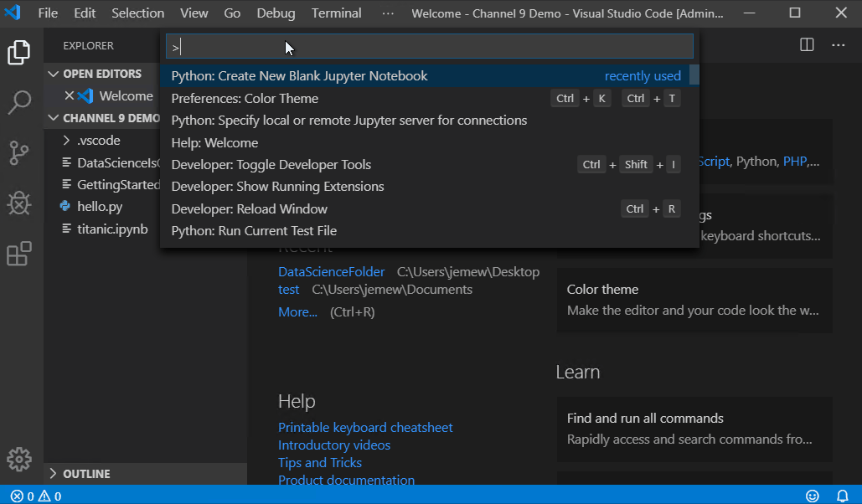Open the Extensions view

[x=18, y=254]
